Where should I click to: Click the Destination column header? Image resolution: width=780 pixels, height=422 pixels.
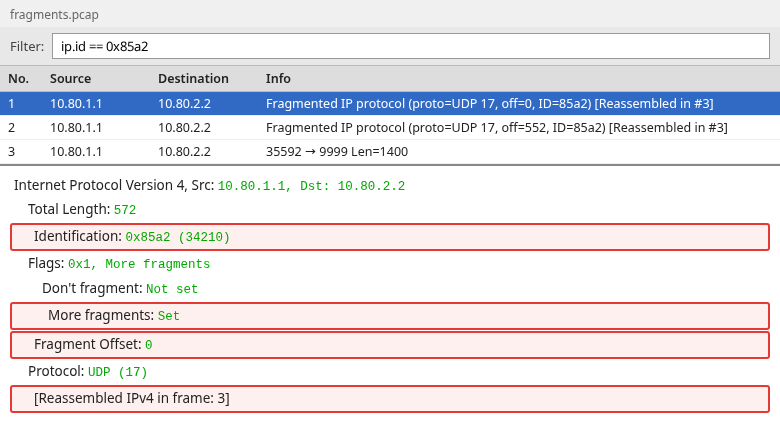click(193, 79)
